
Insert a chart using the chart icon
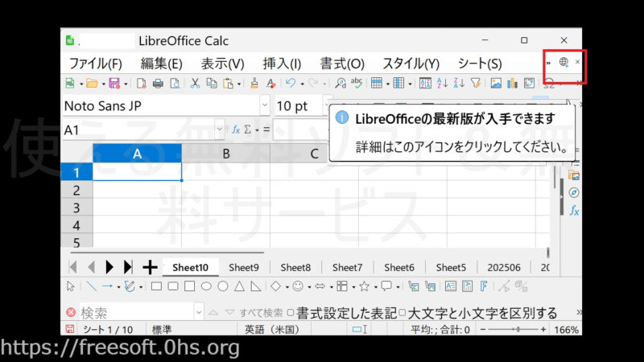click(512, 83)
